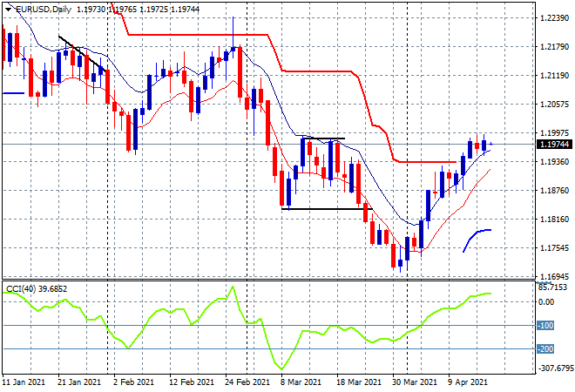Click the 85.7153 CCI scale value
This screenshot has width=575, height=392.
coord(552,287)
